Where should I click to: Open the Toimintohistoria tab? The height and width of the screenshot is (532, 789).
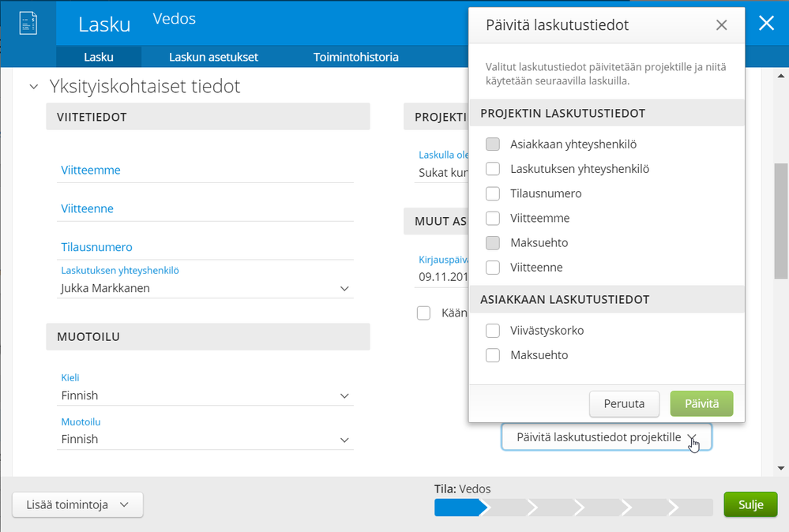[355, 57]
